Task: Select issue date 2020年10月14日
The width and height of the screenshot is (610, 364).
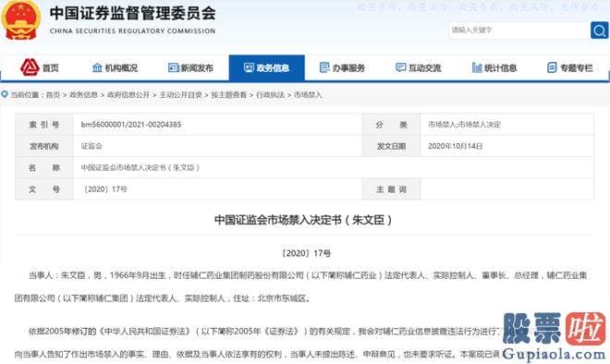Action: pyautogui.click(x=455, y=146)
